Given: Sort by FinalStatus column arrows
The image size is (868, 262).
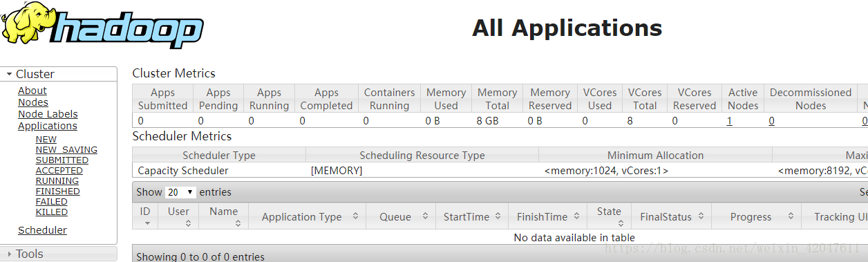Looking at the screenshot, I should (x=701, y=216).
